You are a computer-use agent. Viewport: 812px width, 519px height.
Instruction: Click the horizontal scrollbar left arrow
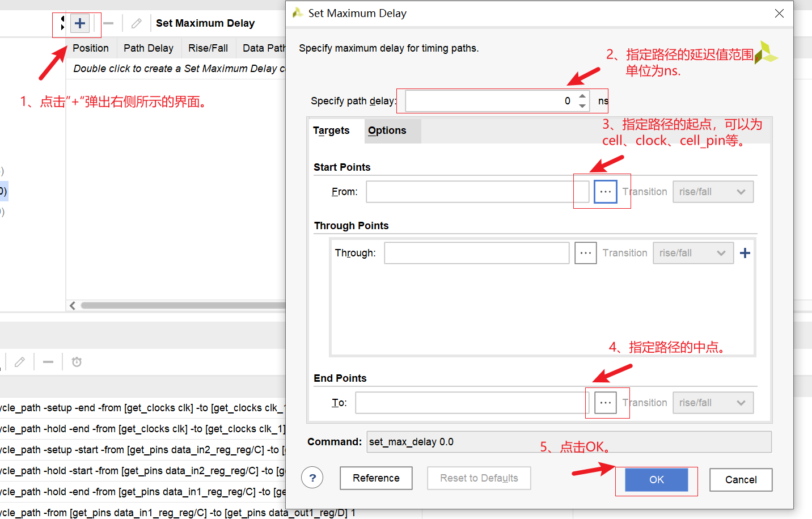(x=73, y=306)
